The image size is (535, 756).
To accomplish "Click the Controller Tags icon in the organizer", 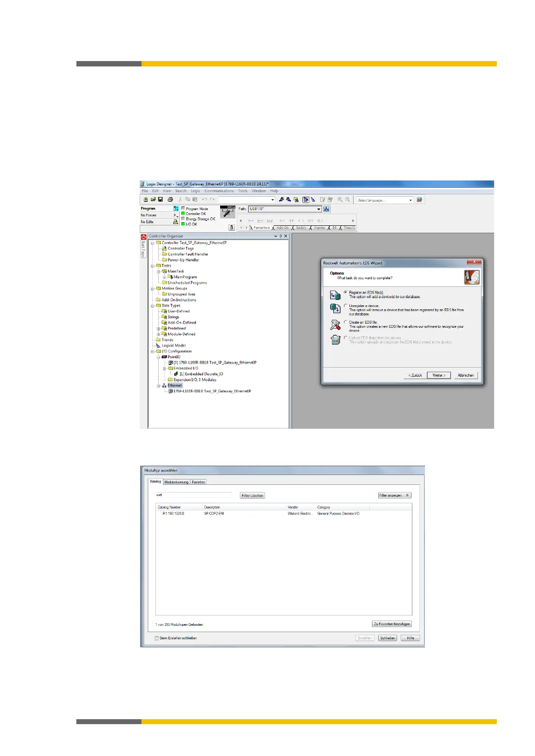I will (164, 248).
